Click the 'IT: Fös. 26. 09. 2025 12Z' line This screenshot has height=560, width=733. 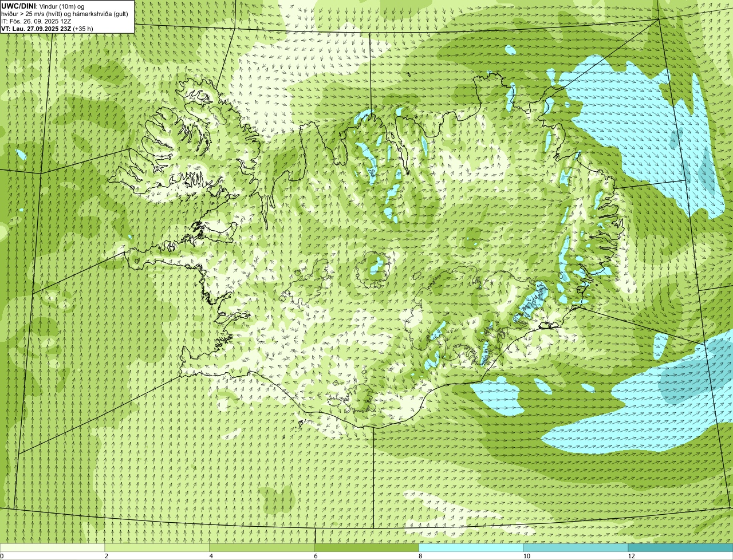coord(36,21)
